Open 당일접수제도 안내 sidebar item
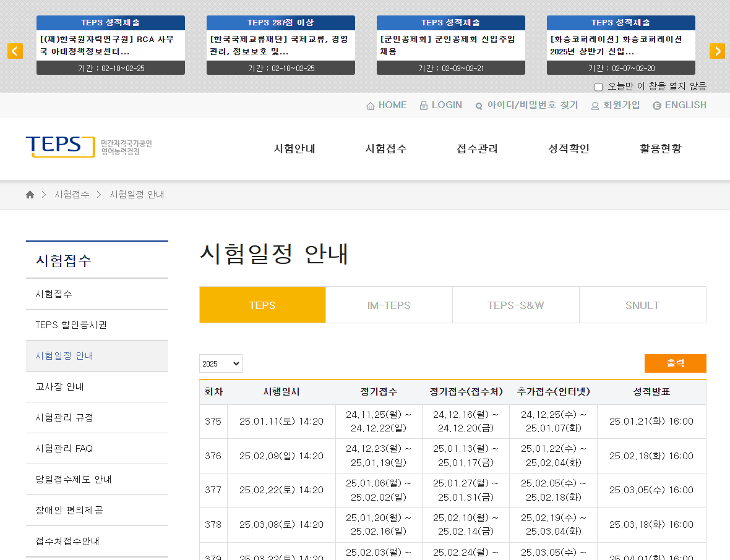Image resolution: width=730 pixels, height=560 pixels. 97,480
